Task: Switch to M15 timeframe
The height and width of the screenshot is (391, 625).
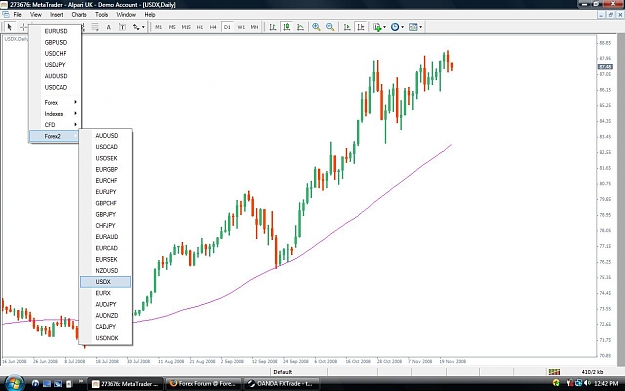Action: pos(186,27)
